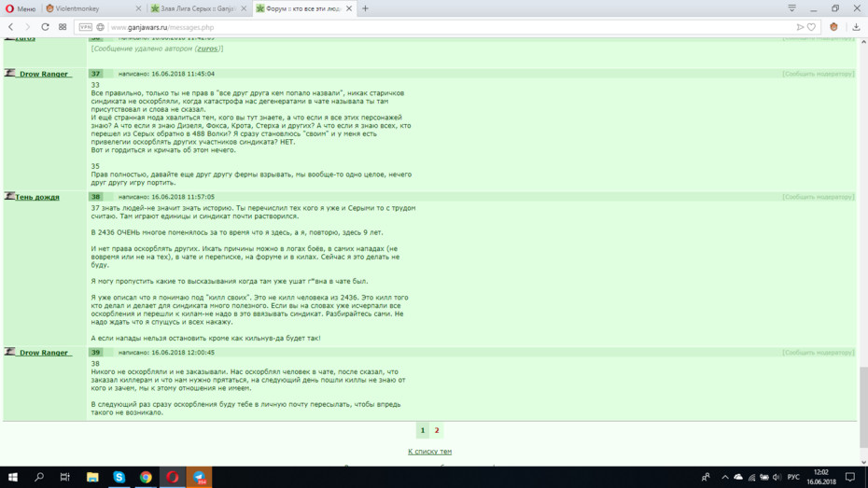This screenshot has width=868, height=488.
Task: Click the scrollbar down arrow
Action: [863, 462]
